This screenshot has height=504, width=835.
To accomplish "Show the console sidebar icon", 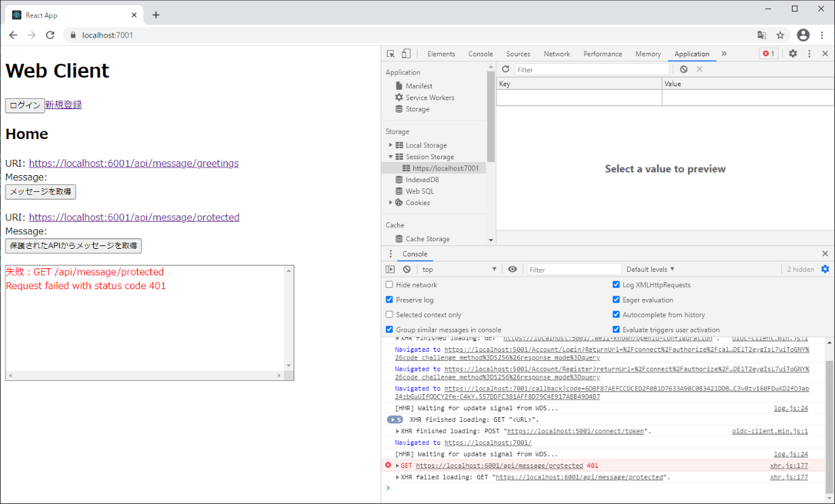I will point(390,269).
